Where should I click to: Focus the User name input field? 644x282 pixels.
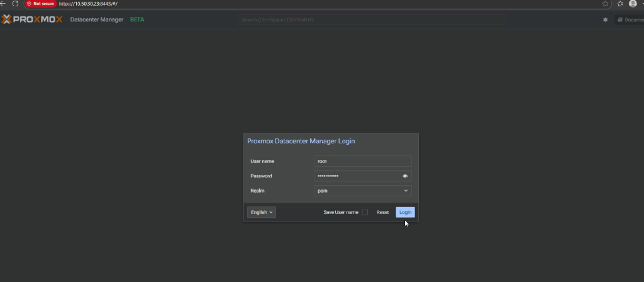362,161
